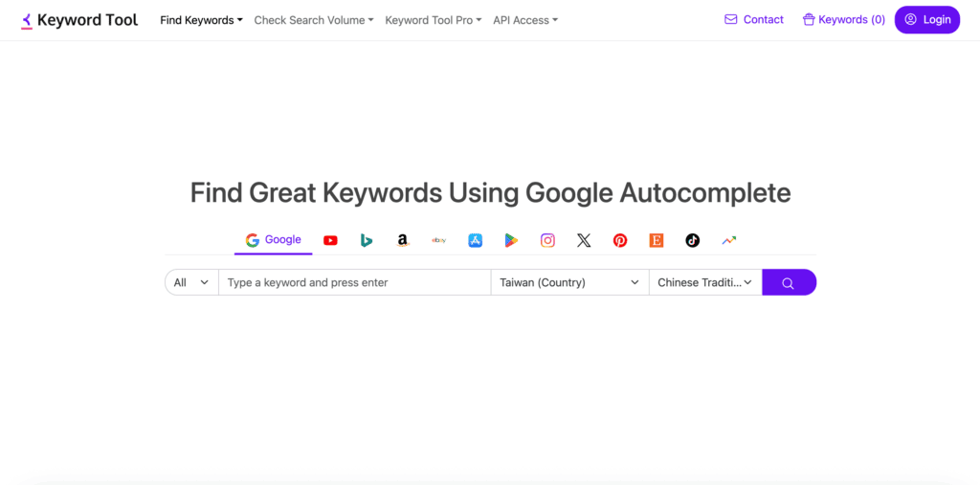Select the Bing platform icon
980x485 pixels.
coord(367,241)
